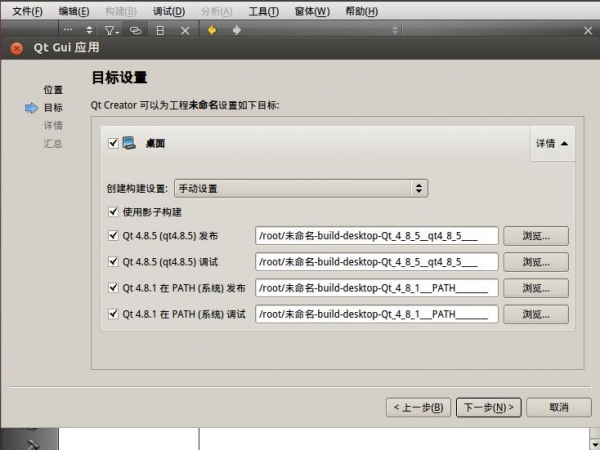Viewport: 600px width, 450px height.
Task: Click the link/sync icon in toolbar
Action: [x=136, y=30]
